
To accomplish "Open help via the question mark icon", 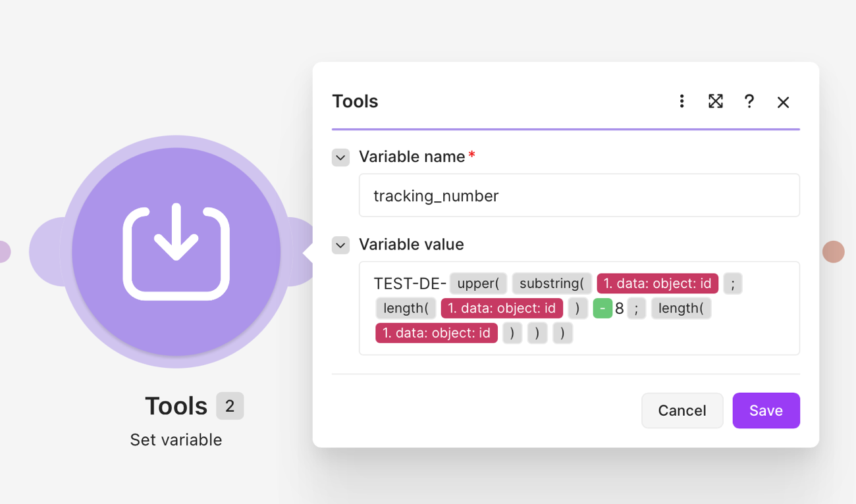I will click(749, 101).
